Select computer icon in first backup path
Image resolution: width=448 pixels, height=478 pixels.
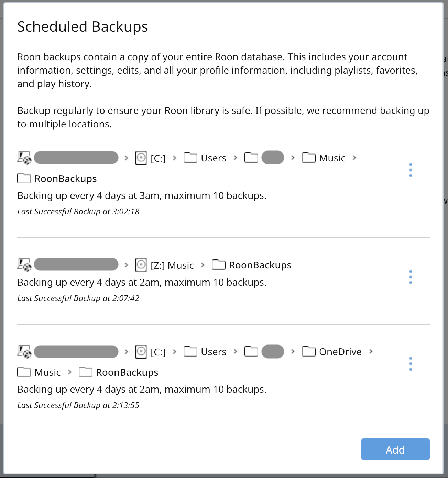(x=24, y=158)
